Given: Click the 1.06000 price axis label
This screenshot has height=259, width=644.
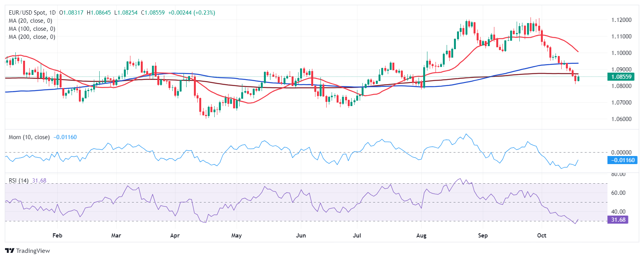Looking at the screenshot, I should point(621,119).
